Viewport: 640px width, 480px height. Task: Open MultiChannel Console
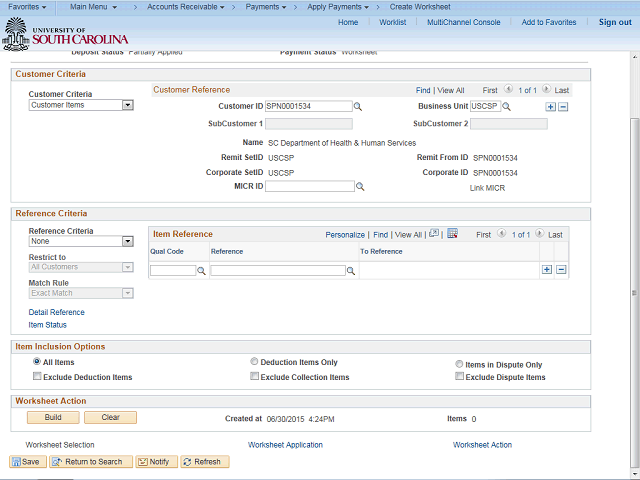[464, 22]
